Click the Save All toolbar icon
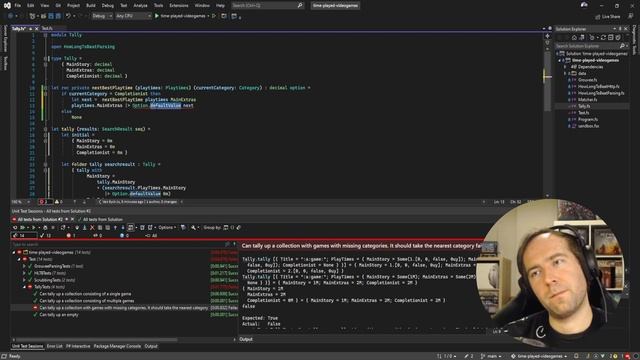The height and width of the screenshot is (360, 640). [58, 16]
